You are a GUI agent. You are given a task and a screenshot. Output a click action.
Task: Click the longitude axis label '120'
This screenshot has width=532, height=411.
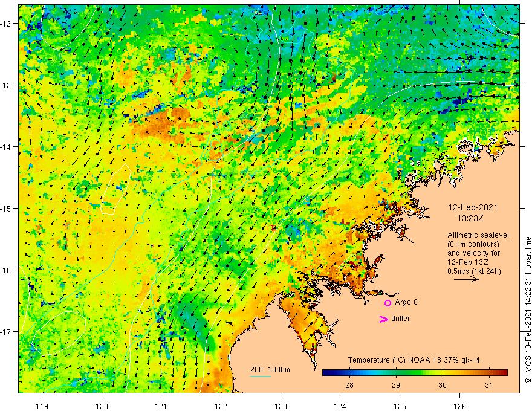point(102,406)
